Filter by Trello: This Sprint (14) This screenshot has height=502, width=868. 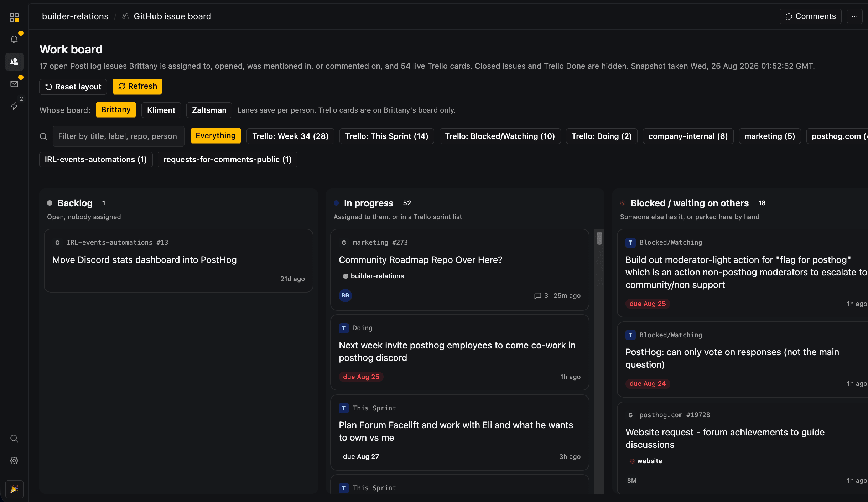tap(386, 136)
